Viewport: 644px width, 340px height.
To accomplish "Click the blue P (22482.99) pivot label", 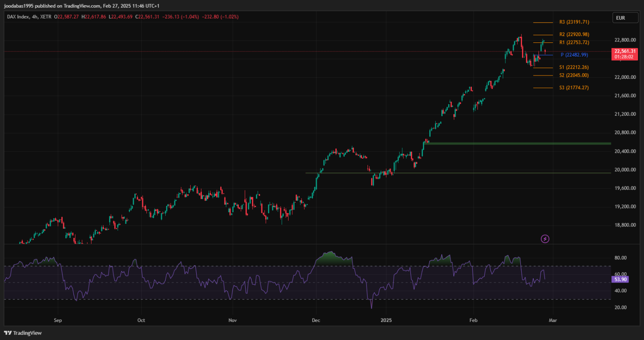I will [574, 55].
